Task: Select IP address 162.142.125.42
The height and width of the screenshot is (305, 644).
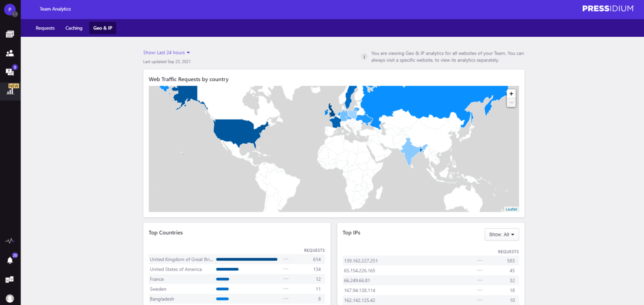Action: pyautogui.click(x=359, y=300)
